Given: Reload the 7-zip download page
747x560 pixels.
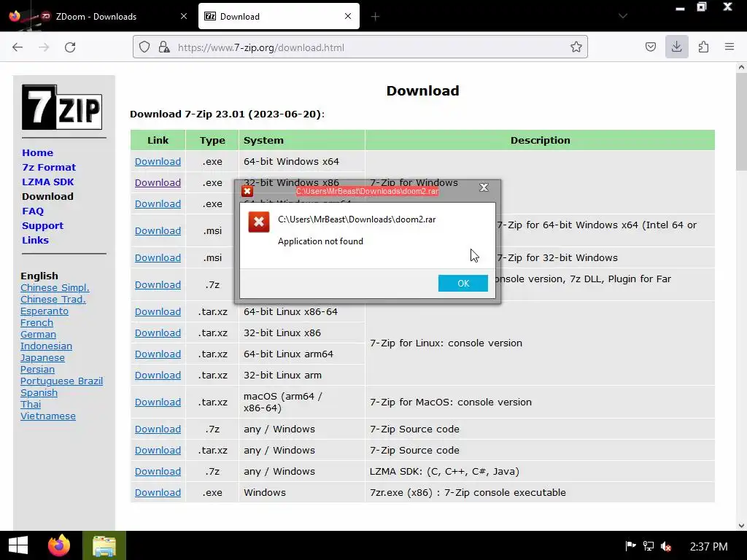Looking at the screenshot, I should coord(70,47).
